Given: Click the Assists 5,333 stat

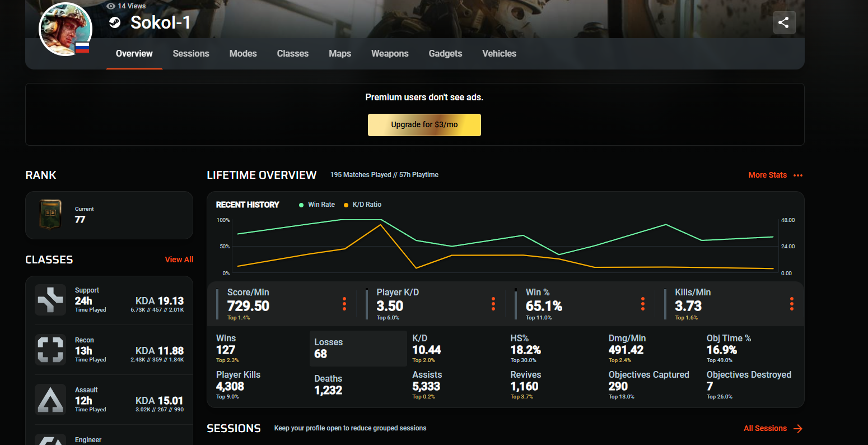Looking at the screenshot, I should tap(427, 385).
